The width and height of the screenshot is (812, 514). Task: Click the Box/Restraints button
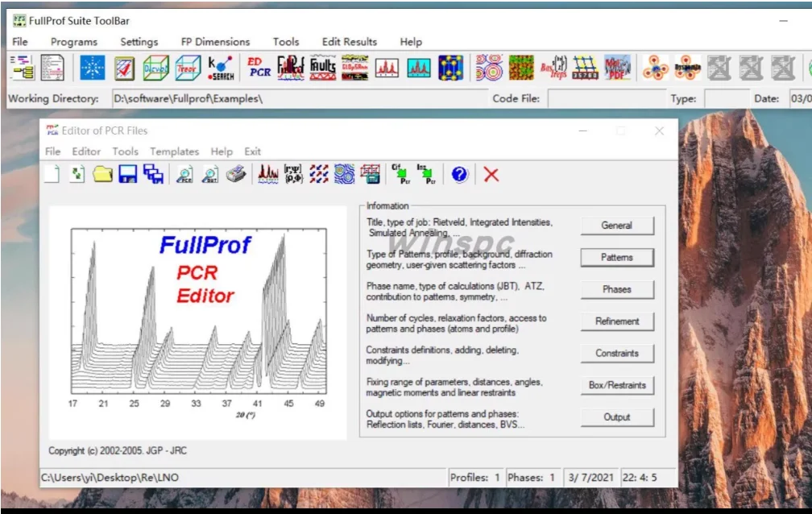[617, 385]
